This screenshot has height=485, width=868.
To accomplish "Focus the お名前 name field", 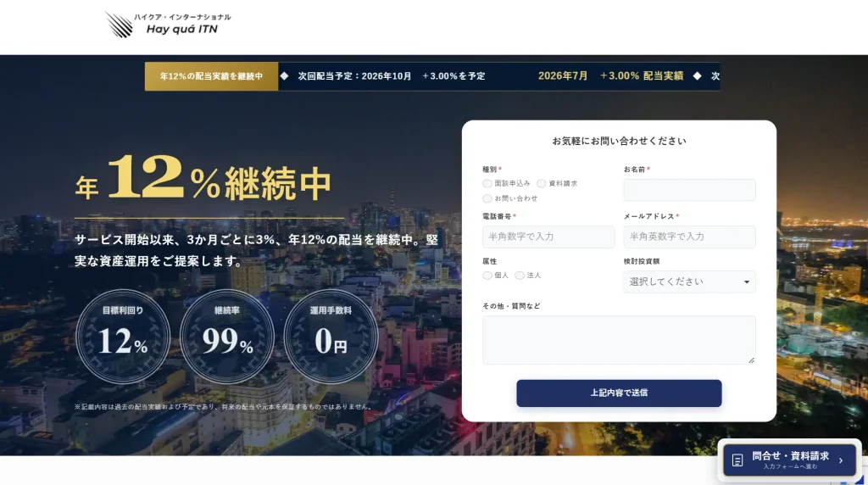I will (689, 190).
